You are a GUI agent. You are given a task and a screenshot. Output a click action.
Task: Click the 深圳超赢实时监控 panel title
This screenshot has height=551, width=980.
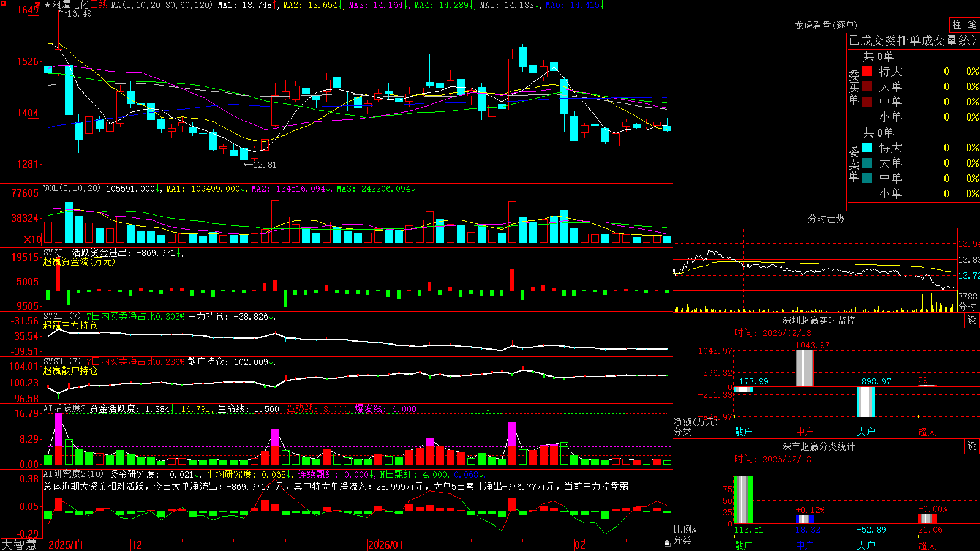click(x=819, y=320)
